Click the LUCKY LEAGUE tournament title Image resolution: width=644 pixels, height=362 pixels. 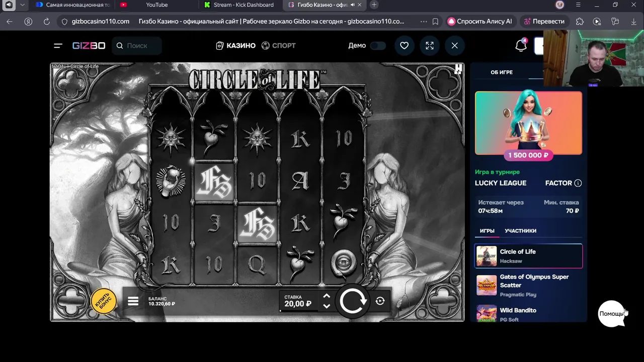point(501,183)
